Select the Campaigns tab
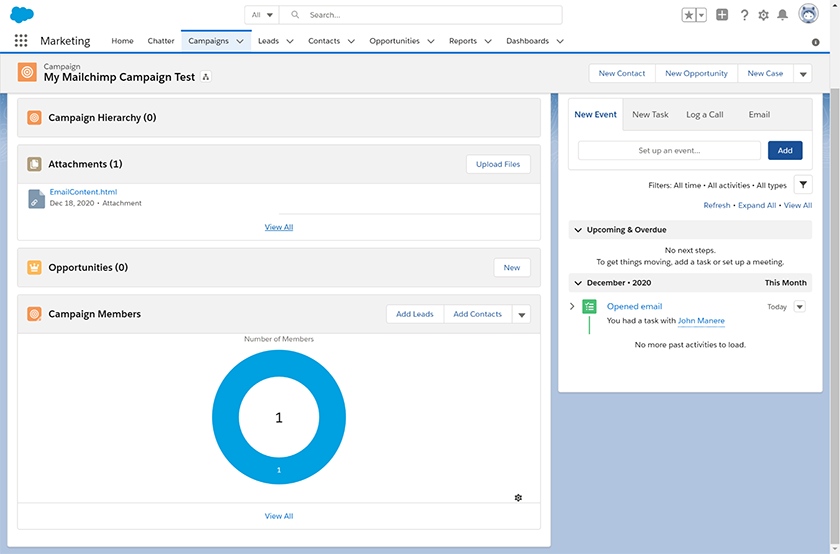The height and width of the screenshot is (554, 840). coord(208,41)
